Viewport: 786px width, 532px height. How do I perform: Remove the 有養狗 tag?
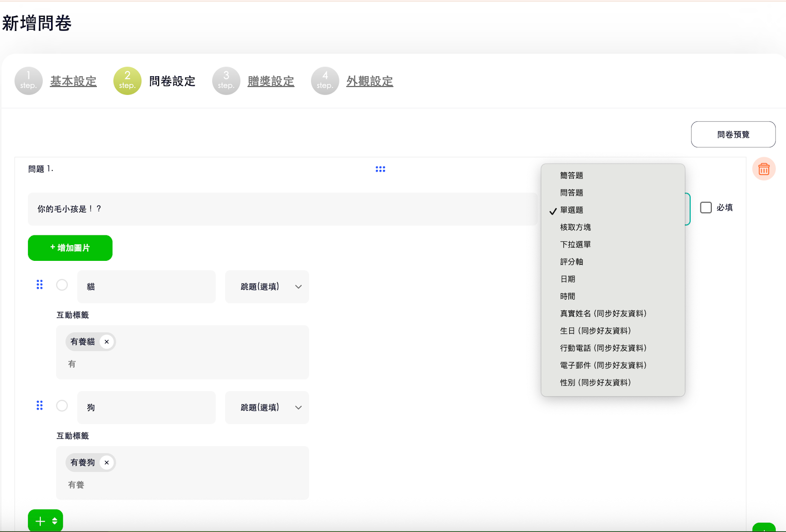[x=107, y=463]
